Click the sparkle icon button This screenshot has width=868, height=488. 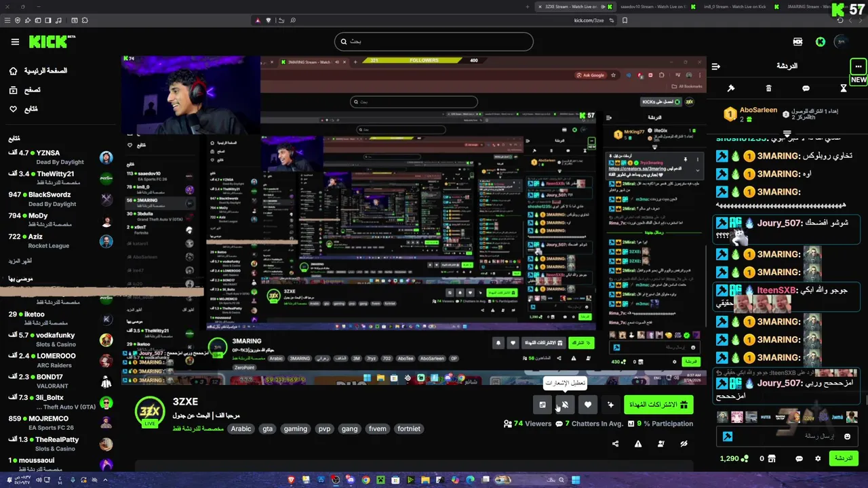(610, 405)
